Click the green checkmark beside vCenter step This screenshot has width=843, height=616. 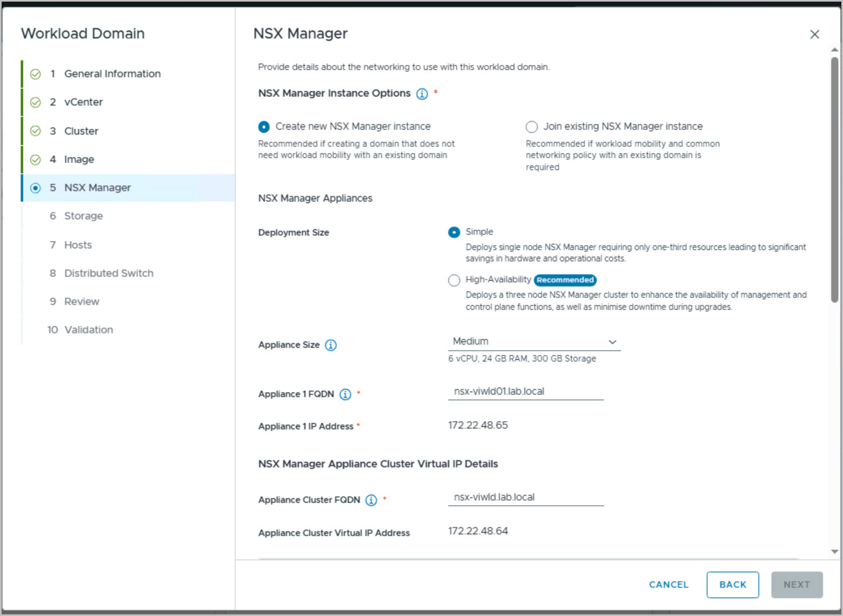pyautogui.click(x=36, y=102)
